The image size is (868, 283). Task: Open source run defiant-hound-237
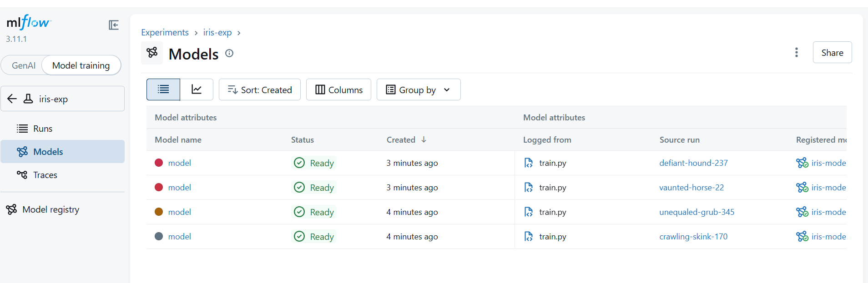click(x=693, y=163)
